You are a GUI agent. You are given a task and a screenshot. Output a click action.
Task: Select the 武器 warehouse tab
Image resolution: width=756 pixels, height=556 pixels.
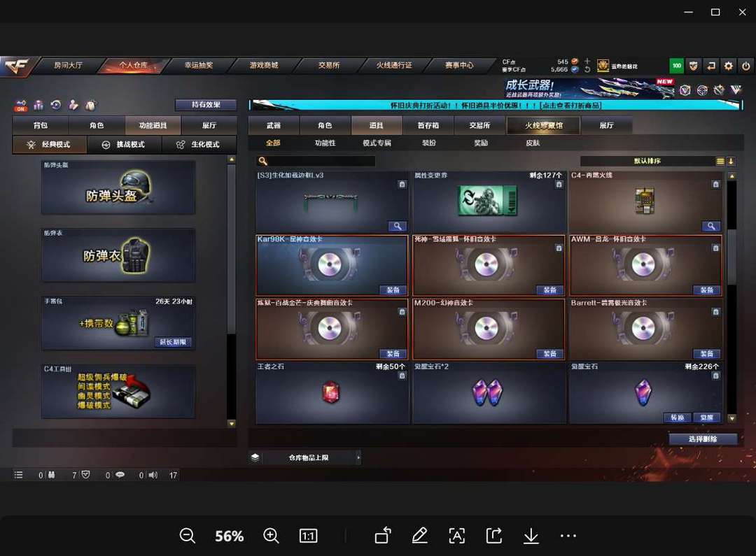pos(274,126)
